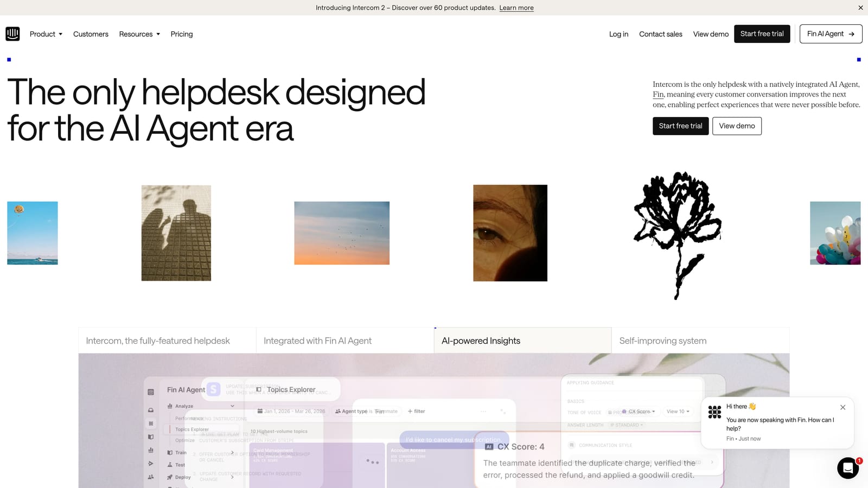Screen dimensions: 868x488
Task: Close the Fin chat greeting popup
Action: [x=843, y=407]
